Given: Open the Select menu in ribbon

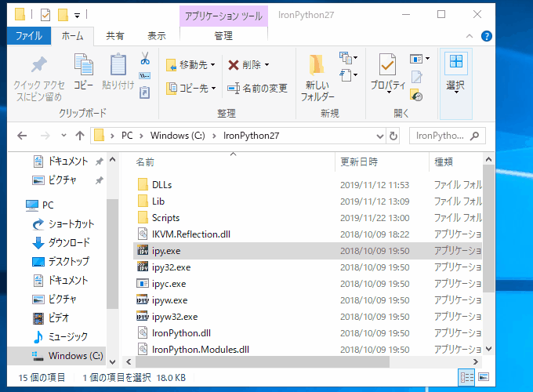Looking at the screenshot, I should 456,84.
